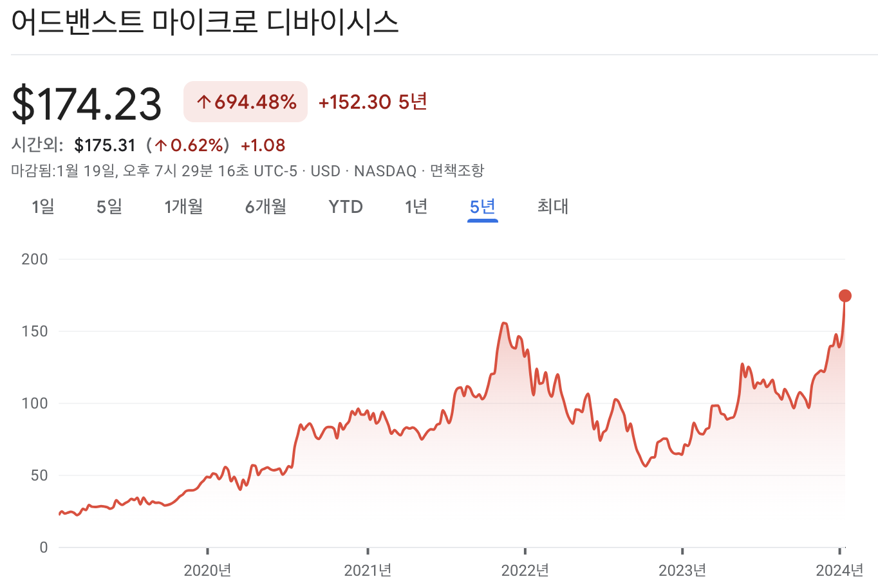Switch to the 5일 time range tab
This screenshot has height=588, width=878.
click(109, 207)
